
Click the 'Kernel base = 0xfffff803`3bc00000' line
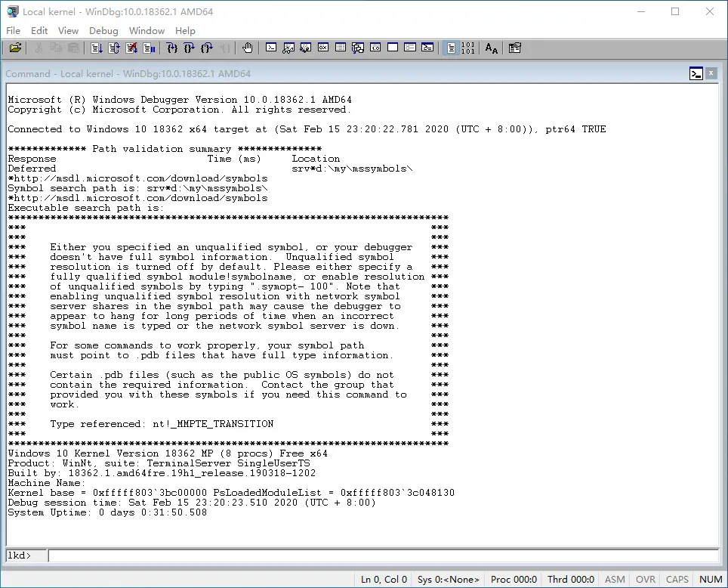pos(231,493)
